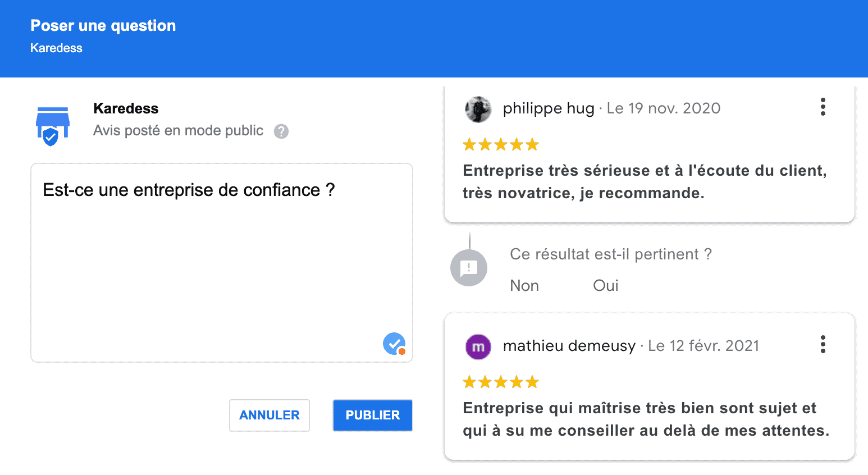Viewport: 868px width, 475px height.
Task: Click the last star in mathieu demeusy's rating
Action: coord(533,382)
